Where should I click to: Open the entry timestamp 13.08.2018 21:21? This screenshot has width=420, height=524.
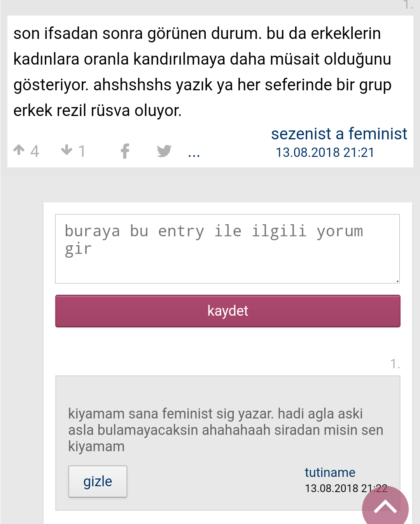tap(325, 153)
